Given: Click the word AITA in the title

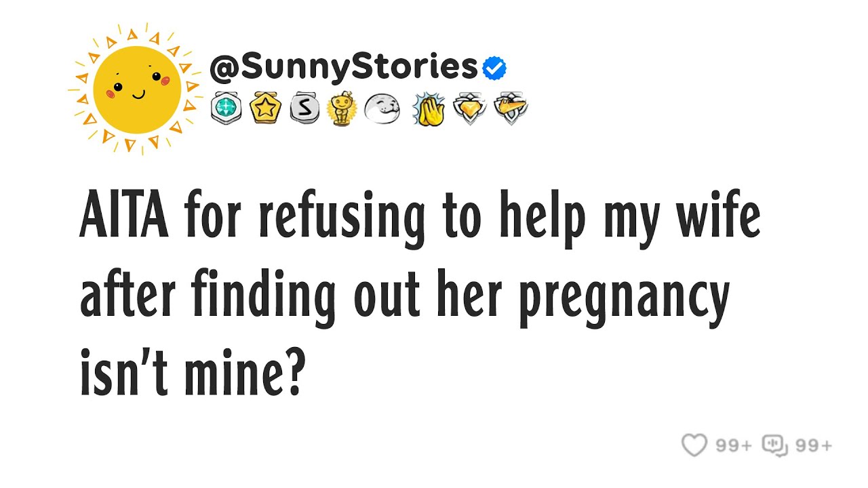Looking at the screenshot, I should coord(124,218).
